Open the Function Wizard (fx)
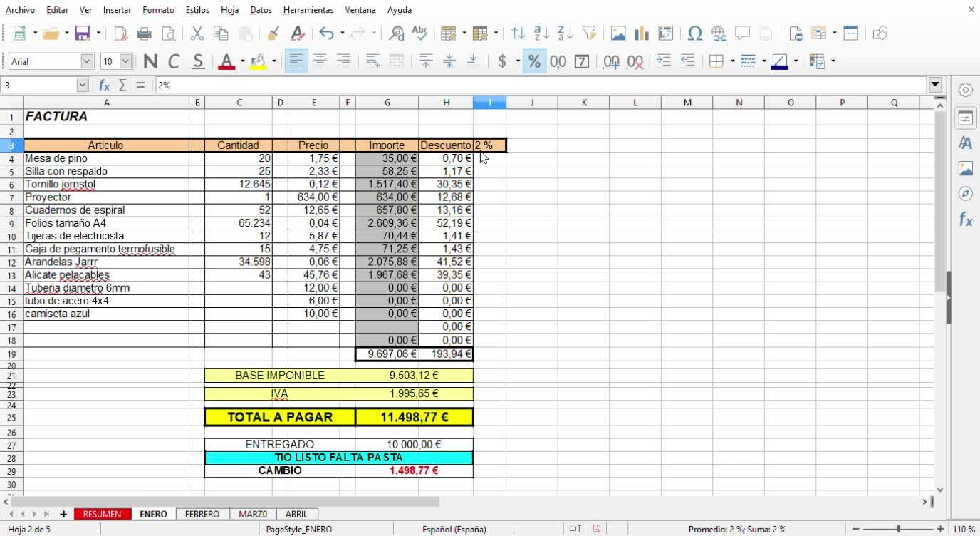Screen dimensions: 980x536 [x=104, y=85]
